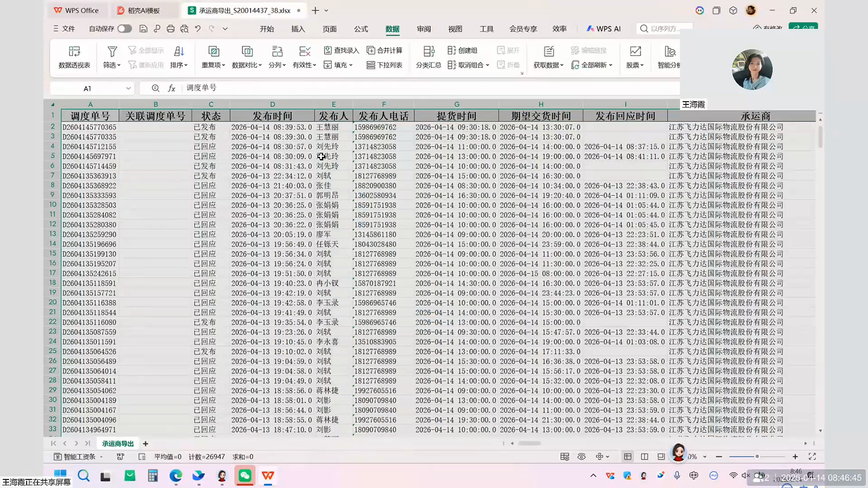Image resolution: width=868 pixels, height=488 pixels.
Task: Add a new sheet with plus button
Action: (146, 444)
